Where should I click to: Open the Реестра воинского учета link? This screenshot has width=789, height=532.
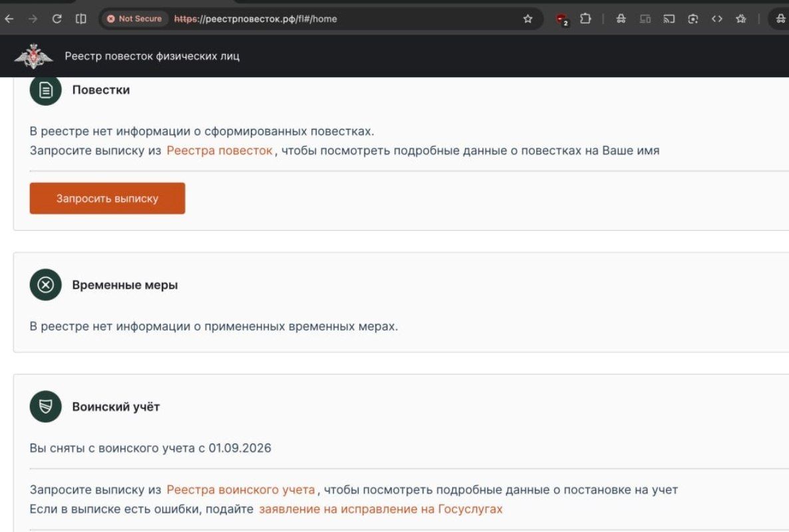coord(241,489)
